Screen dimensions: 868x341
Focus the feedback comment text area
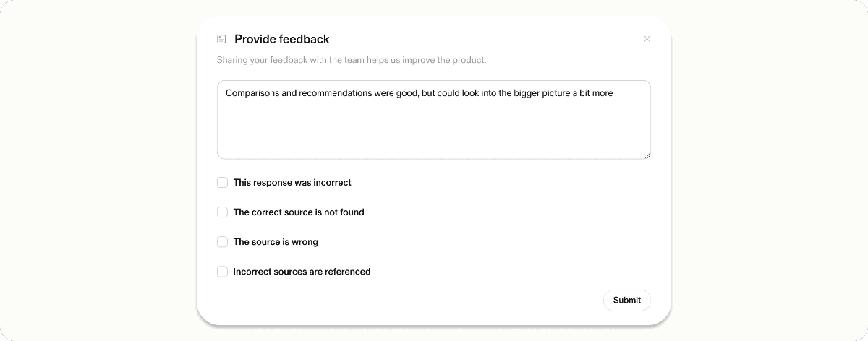coord(434,120)
